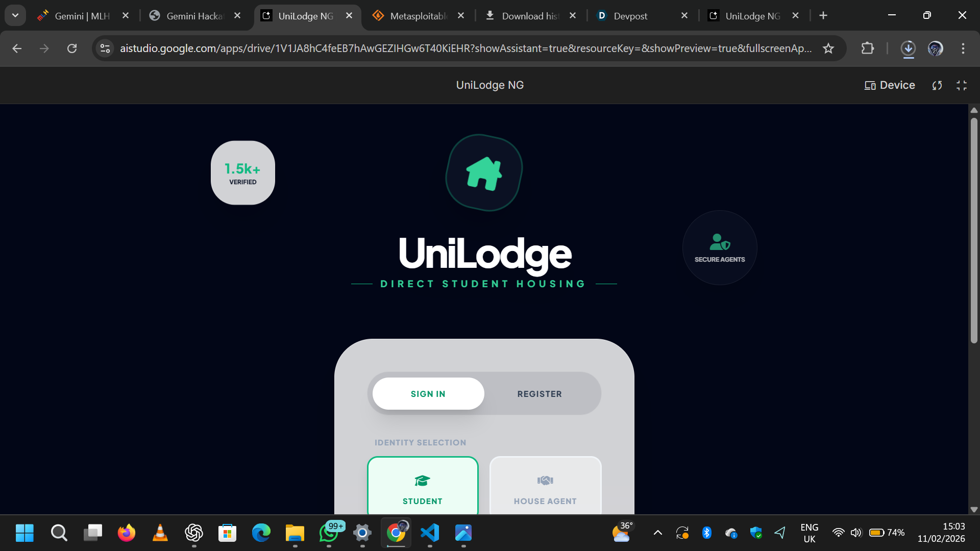Image resolution: width=980 pixels, height=551 pixels.
Task: Open the Chrome downloads icon
Action: click(x=908, y=48)
